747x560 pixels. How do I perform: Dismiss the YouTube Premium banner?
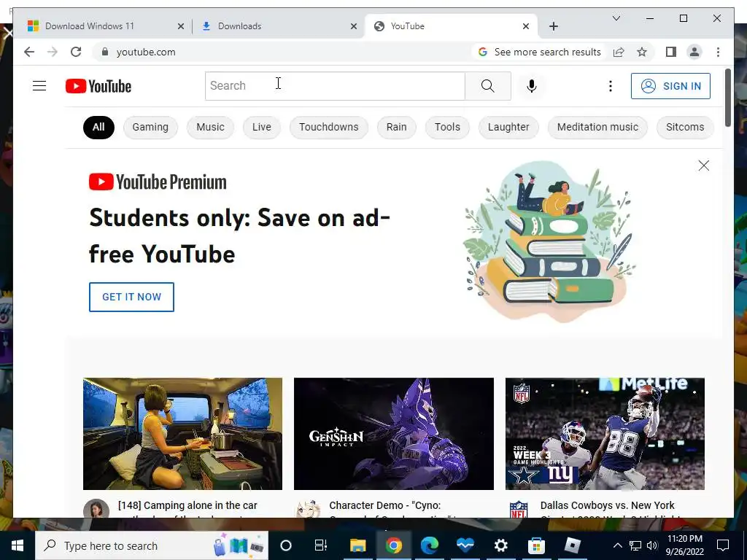pos(704,166)
